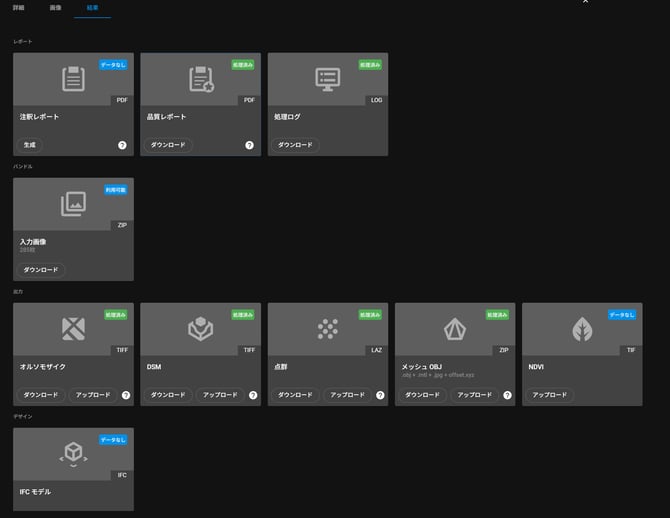Click the 入力画像 image stack icon
The height and width of the screenshot is (518, 670).
73,204
